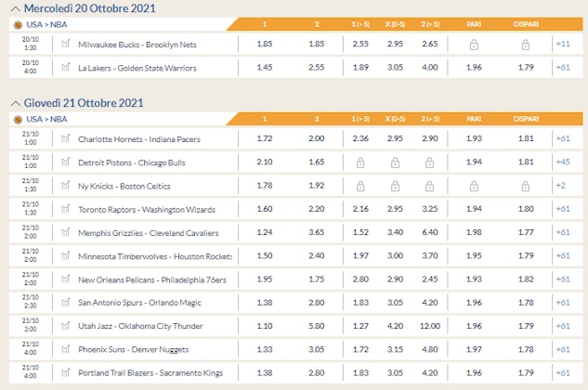Expand +61 more markets for Trail Blazers - Kings
Screen dimensions: 588x390
tap(563, 372)
